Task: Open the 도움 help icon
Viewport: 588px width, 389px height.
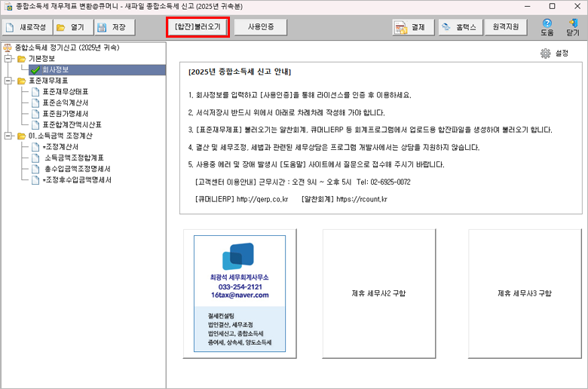Action: click(x=547, y=27)
